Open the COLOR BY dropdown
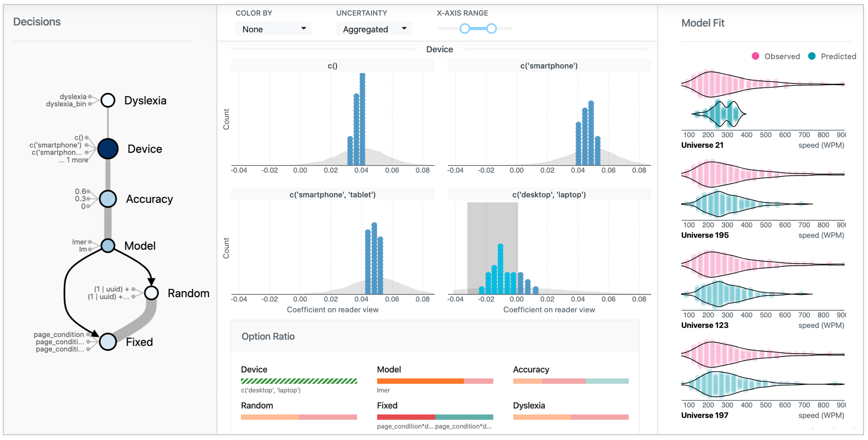The image size is (868, 440). click(273, 29)
